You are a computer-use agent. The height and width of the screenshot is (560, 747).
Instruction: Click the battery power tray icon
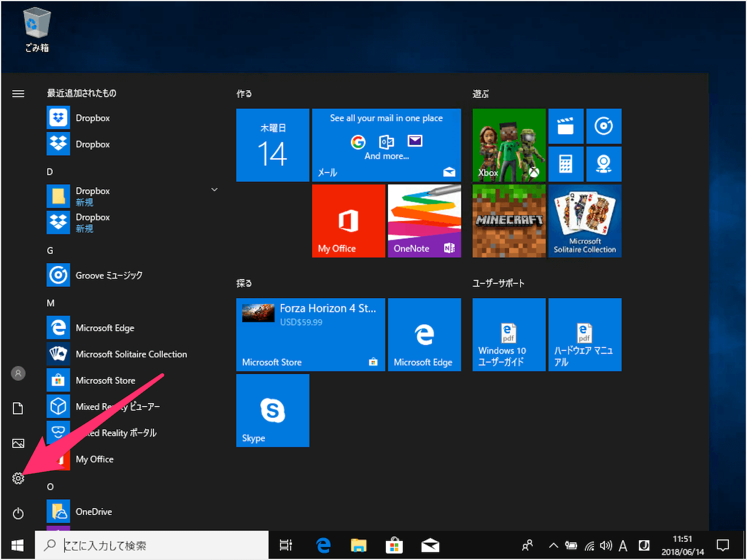click(571, 545)
